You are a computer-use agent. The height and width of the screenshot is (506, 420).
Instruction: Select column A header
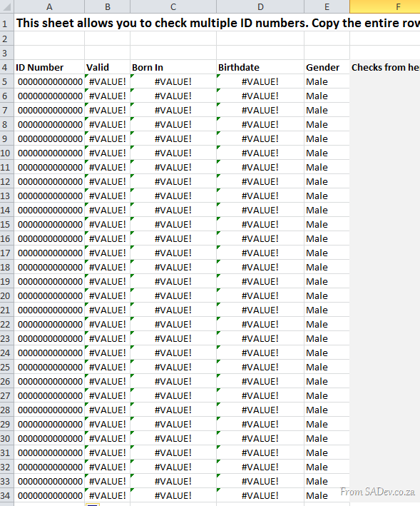[x=49, y=6]
